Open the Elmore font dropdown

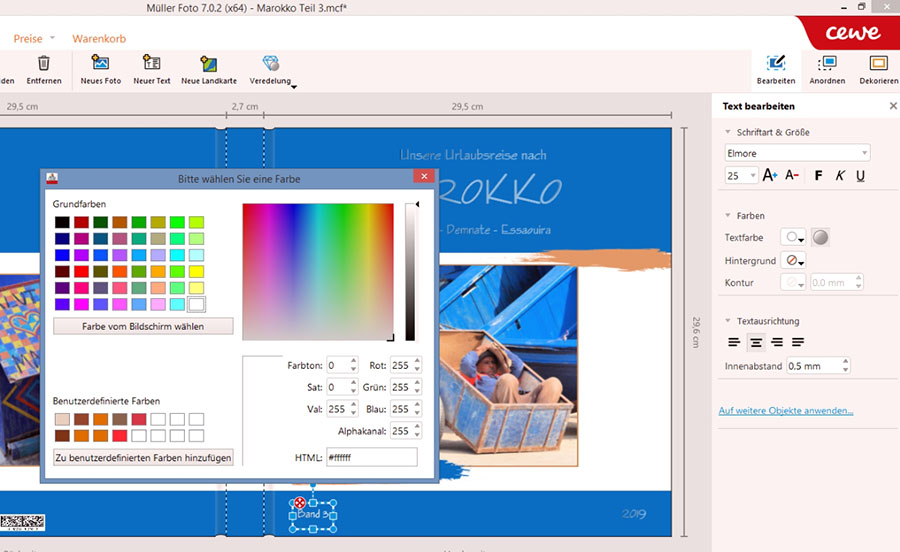pos(797,153)
